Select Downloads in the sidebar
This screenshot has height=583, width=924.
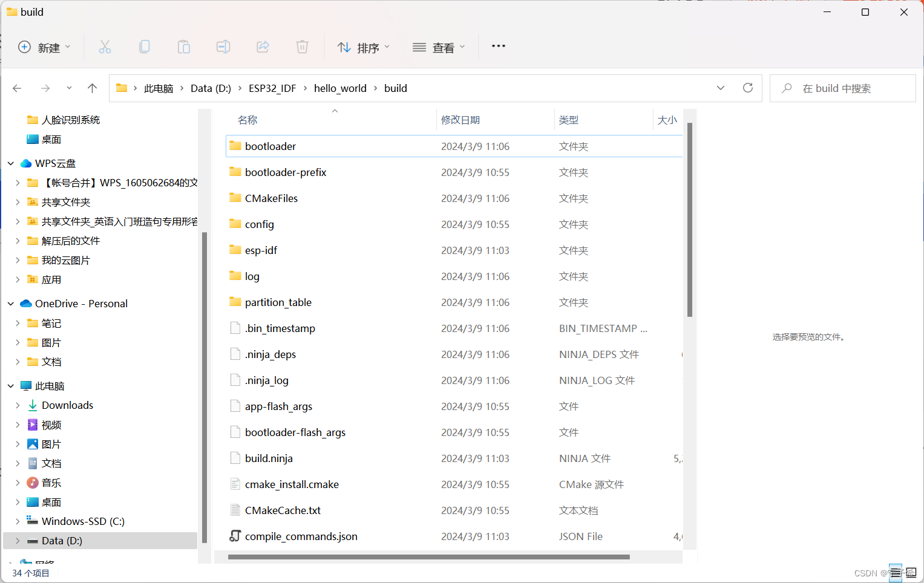tap(67, 405)
